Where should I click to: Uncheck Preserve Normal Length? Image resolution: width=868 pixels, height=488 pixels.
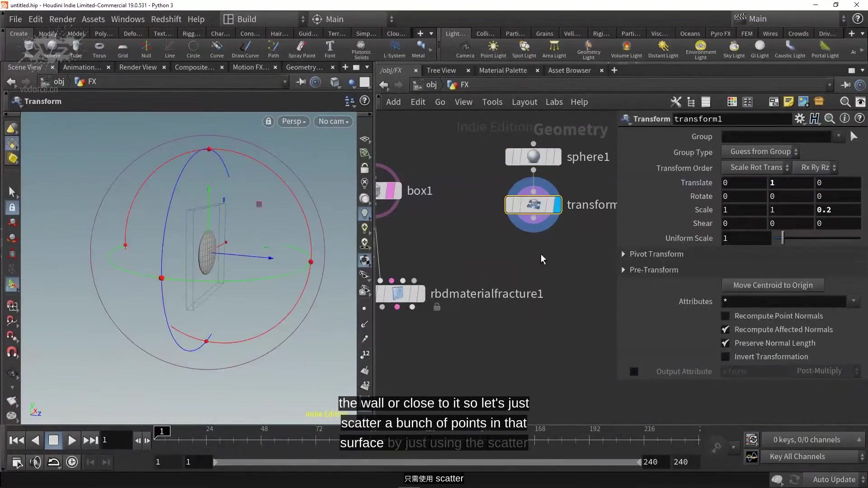(726, 343)
